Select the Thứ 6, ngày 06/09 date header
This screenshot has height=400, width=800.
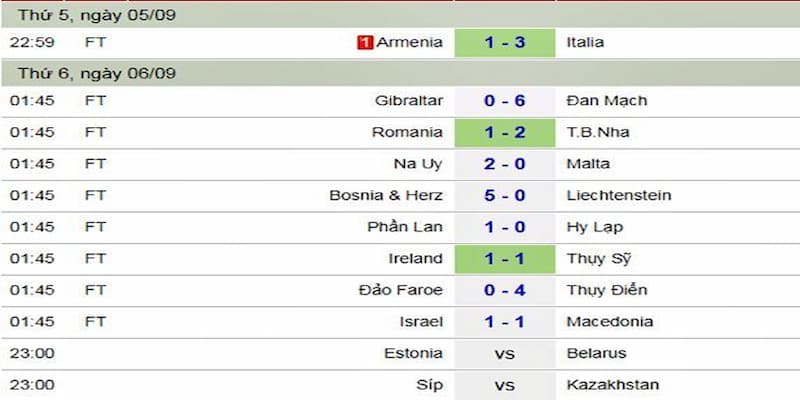(95, 74)
